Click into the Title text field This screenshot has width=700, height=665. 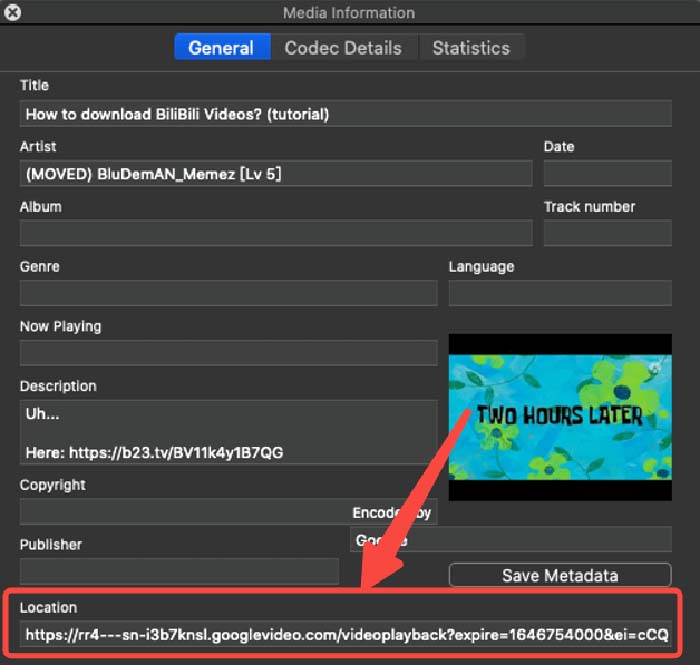click(345, 114)
